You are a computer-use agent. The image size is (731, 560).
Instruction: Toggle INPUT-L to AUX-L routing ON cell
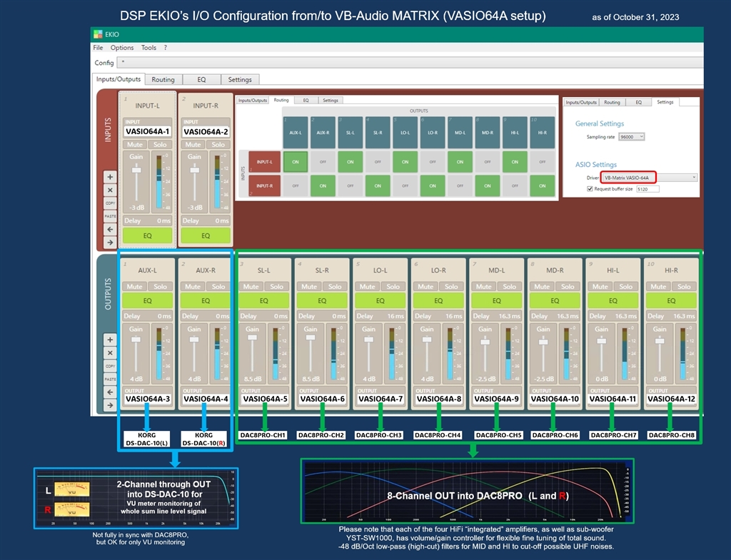tap(295, 162)
